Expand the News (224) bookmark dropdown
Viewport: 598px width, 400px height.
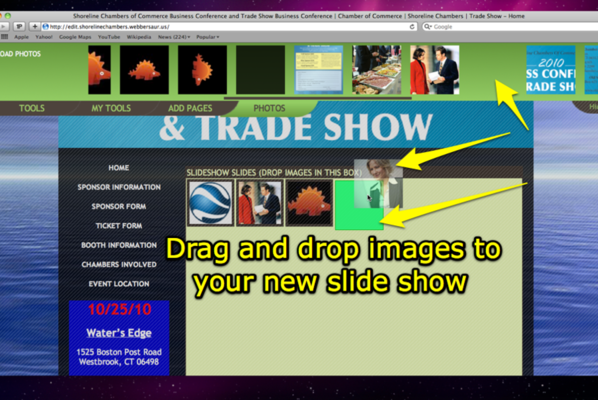coord(174,37)
